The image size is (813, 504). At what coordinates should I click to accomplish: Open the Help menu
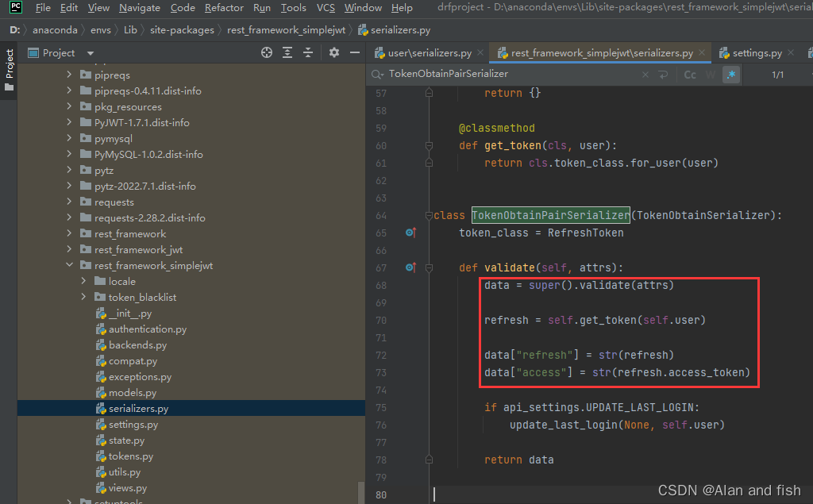click(402, 8)
